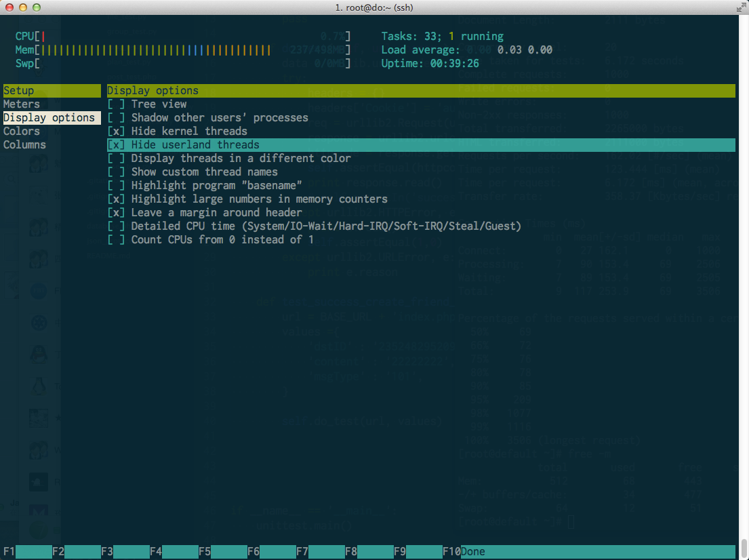749x560 pixels.
Task: Open the Colors setup section
Action: 22,132
